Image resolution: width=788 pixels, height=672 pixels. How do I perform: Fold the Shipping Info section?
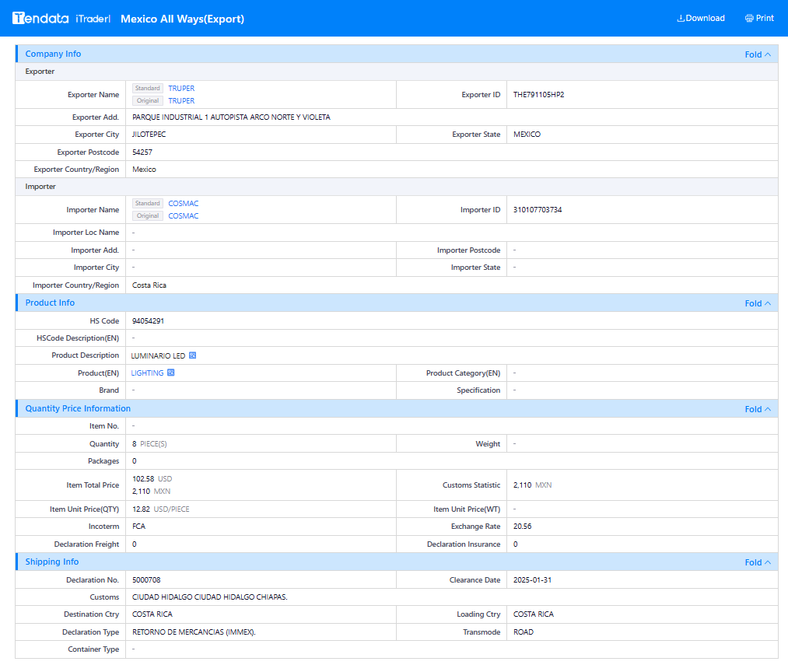[x=758, y=562]
